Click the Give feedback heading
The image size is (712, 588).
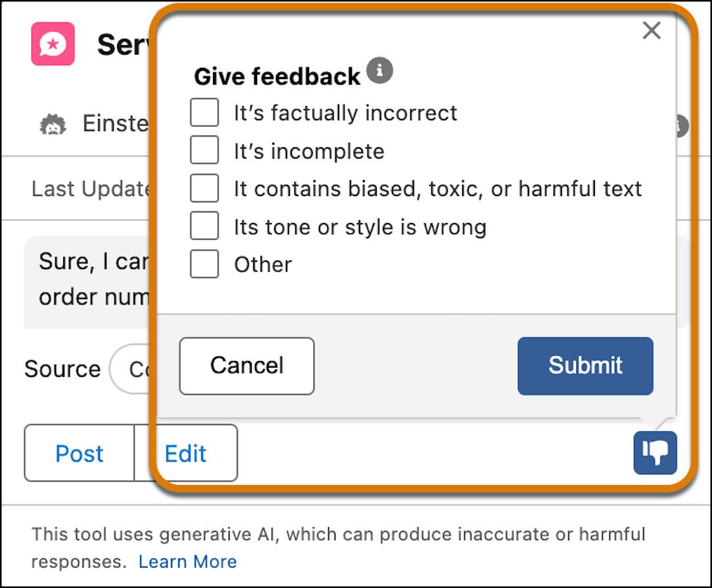277,76
